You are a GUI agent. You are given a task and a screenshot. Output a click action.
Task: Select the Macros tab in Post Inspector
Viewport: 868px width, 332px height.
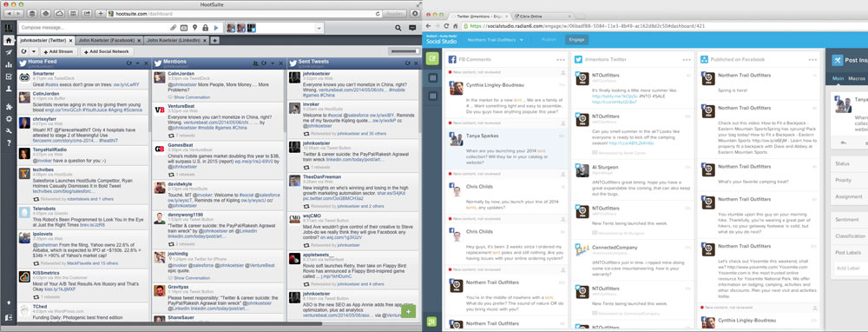[x=857, y=79]
